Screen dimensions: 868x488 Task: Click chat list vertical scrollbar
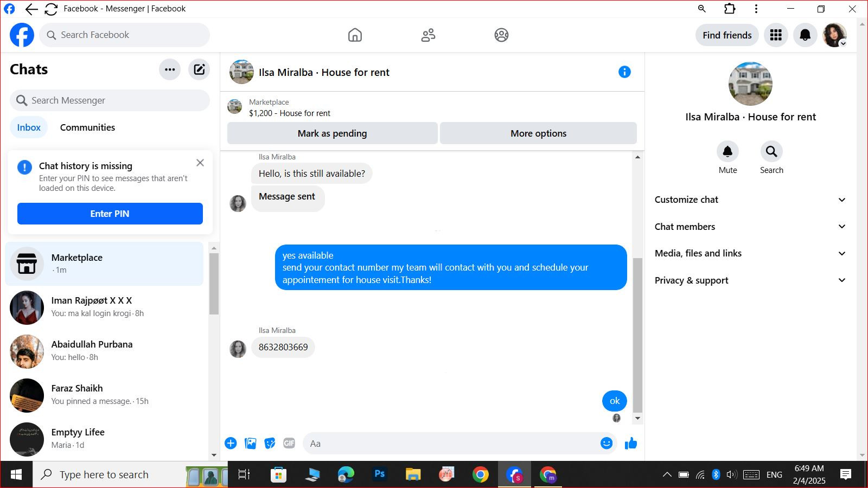[x=214, y=284]
